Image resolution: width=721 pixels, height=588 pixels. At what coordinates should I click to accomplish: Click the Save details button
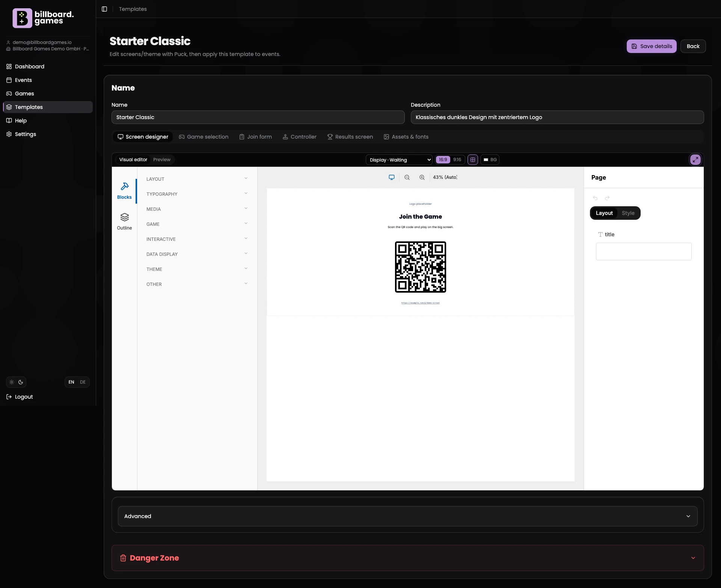(651, 46)
